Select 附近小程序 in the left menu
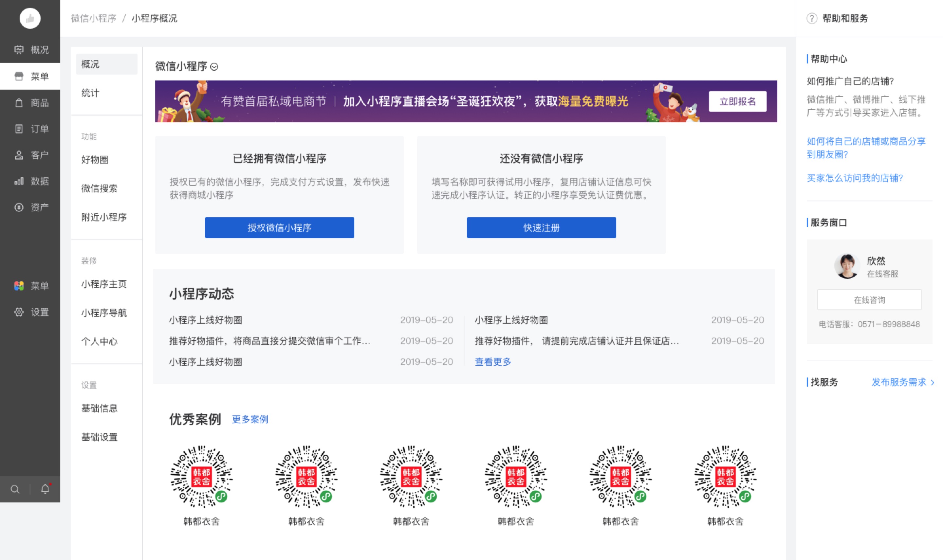943x560 pixels. [104, 217]
